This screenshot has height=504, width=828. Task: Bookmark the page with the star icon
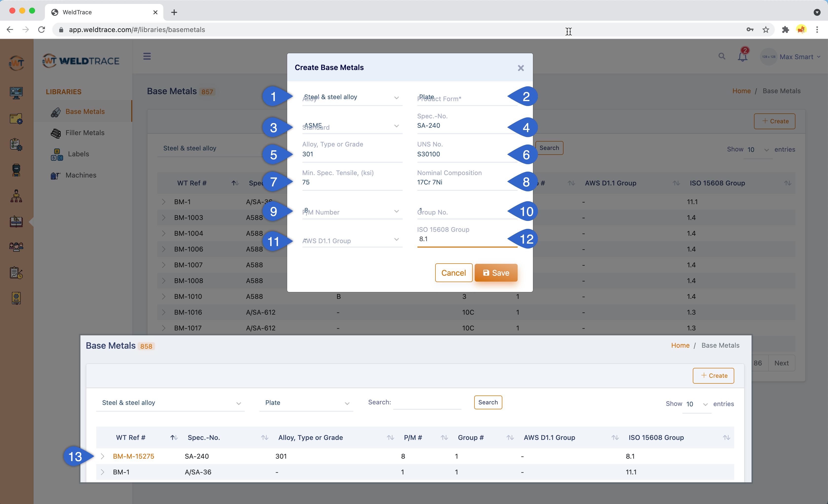766,30
